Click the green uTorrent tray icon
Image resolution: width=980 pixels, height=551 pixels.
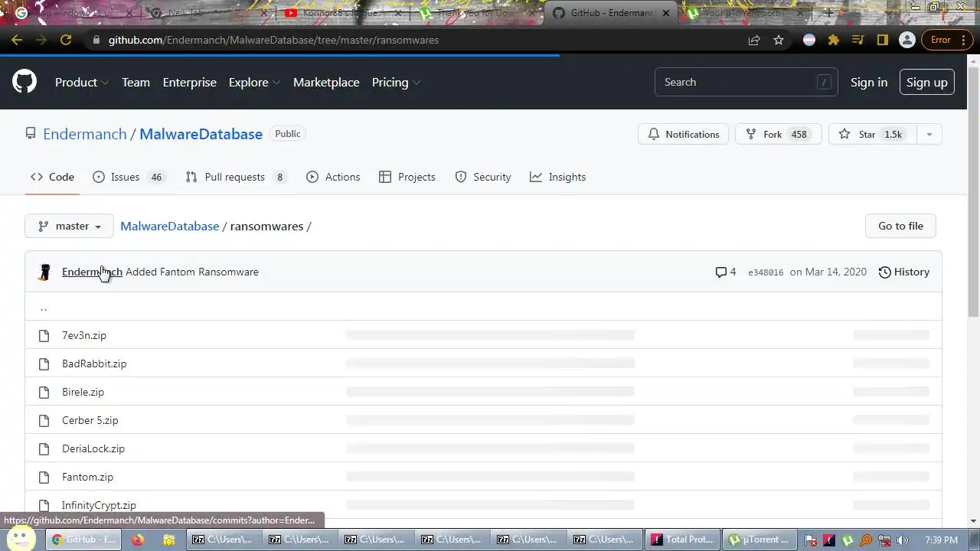[848, 540]
